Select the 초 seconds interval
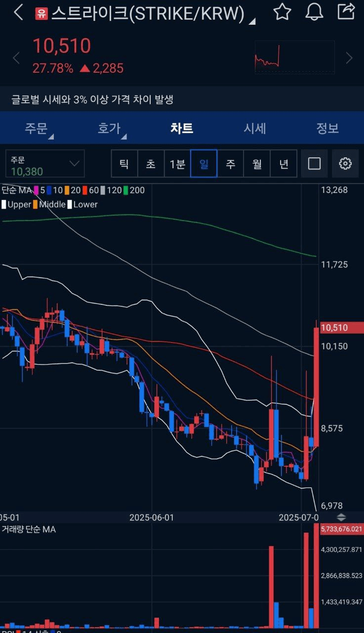Viewport: 364px width, 633px height. [151, 164]
